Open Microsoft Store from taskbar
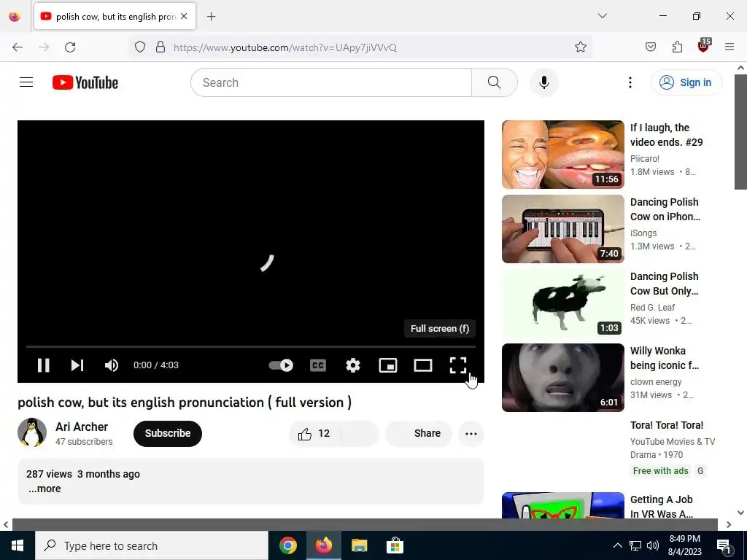 [x=395, y=545]
